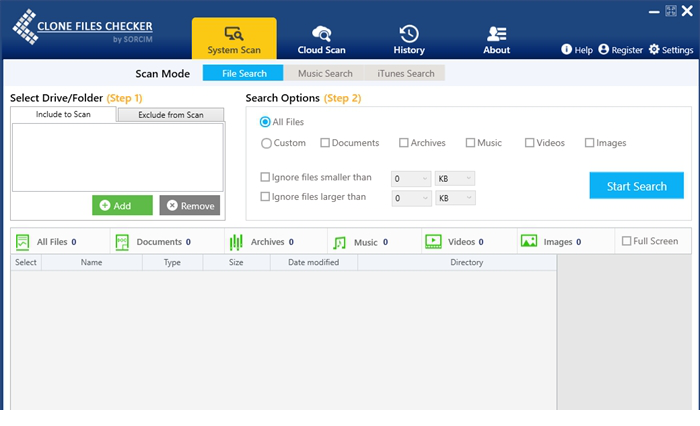The width and height of the screenshot is (700, 426).
Task: Expand the KB unit dropdown for smaller files
Action: pos(455,179)
